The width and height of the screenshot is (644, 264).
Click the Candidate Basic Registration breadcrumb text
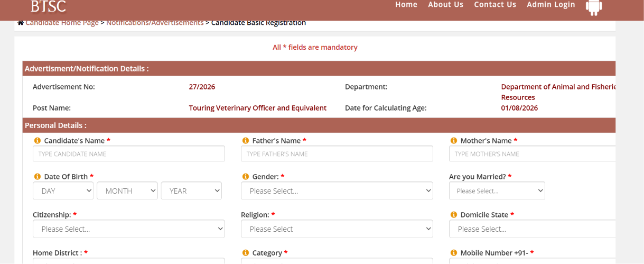click(259, 23)
